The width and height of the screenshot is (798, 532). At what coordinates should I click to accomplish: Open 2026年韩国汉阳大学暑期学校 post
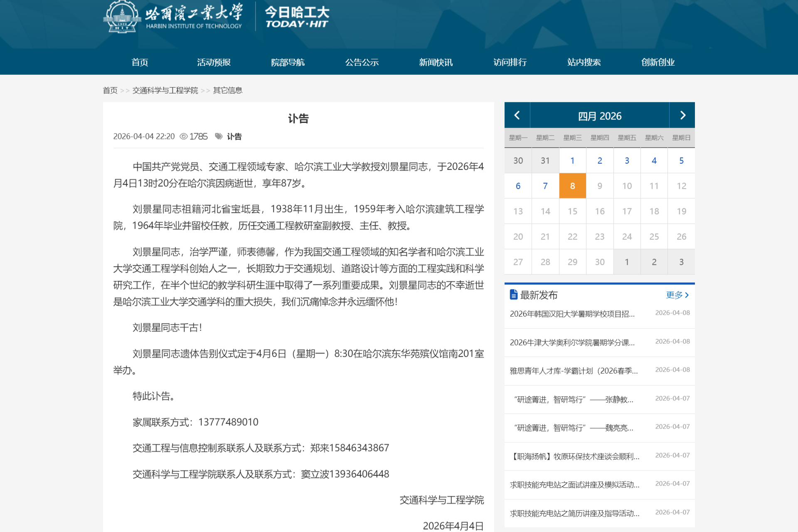pos(572,314)
